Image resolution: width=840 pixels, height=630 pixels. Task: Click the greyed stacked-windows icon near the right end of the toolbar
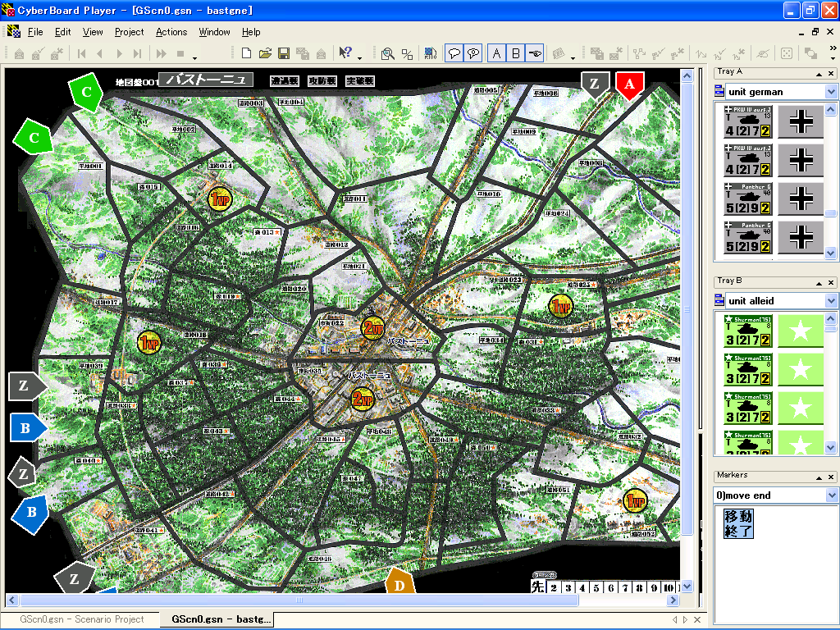(810, 53)
